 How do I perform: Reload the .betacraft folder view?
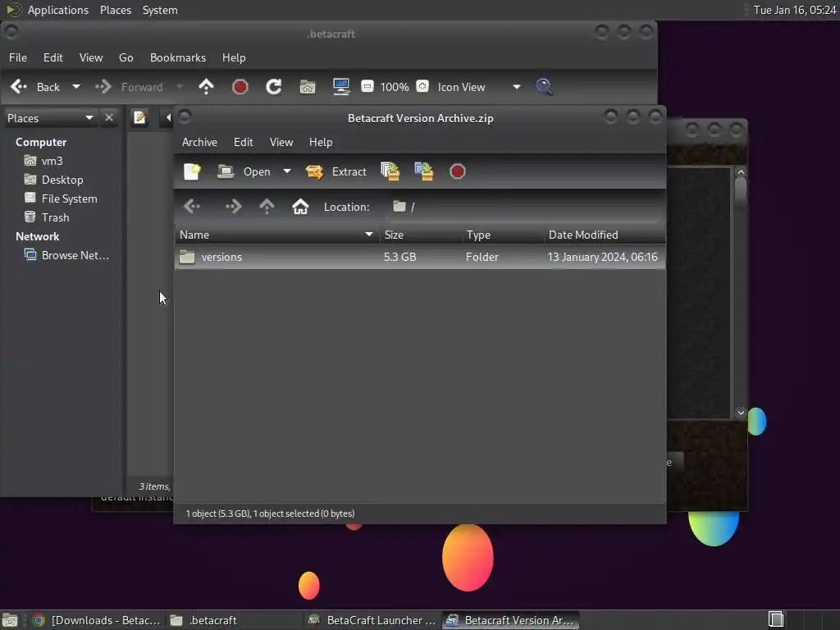(x=274, y=87)
